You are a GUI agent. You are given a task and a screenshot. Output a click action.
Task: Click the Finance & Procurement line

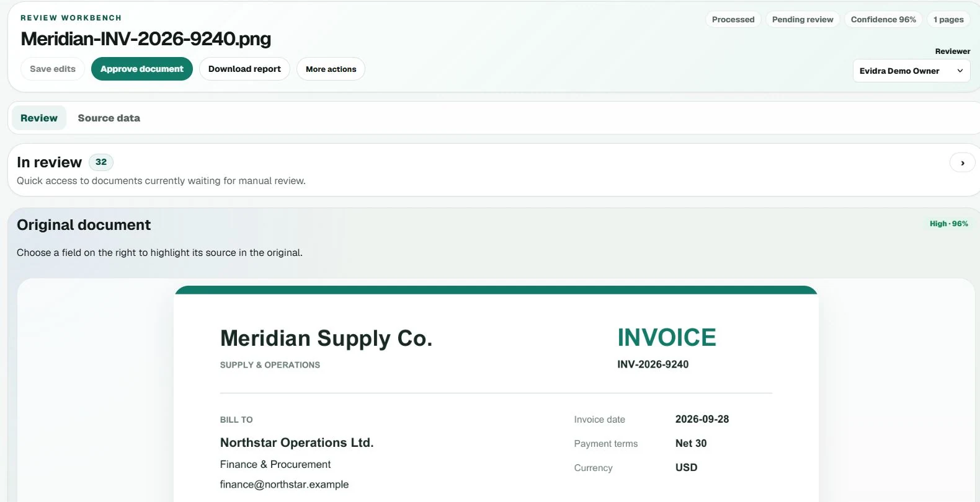pyautogui.click(x=275, y=464)
